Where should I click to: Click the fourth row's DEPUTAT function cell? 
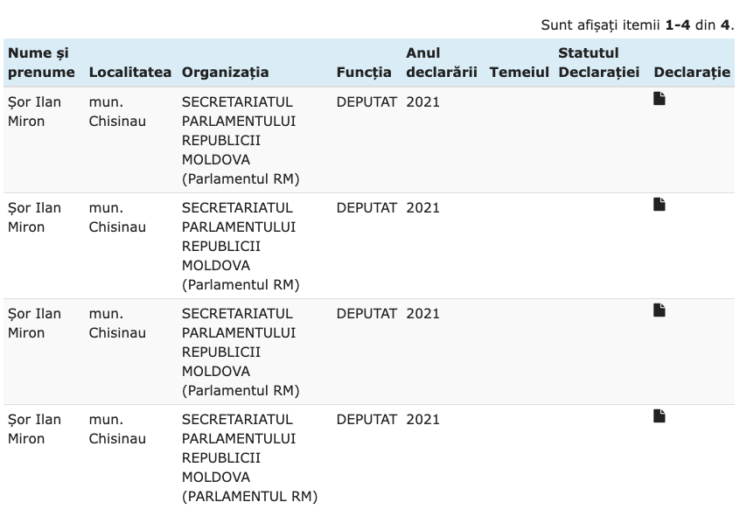[366, 419]
